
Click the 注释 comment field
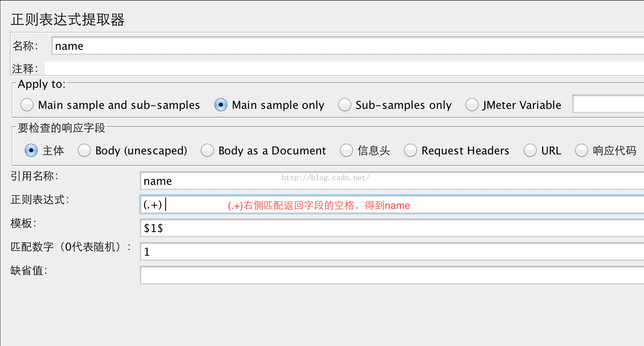click(344, 68)
